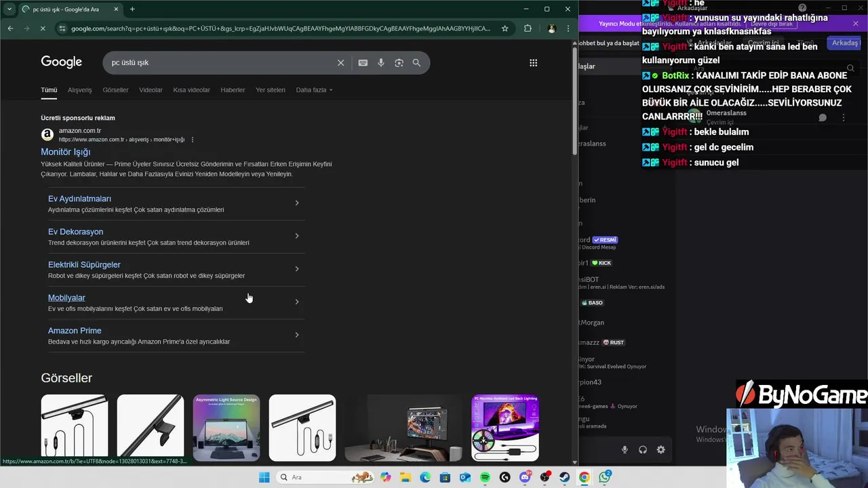View site information icon in address bar

pos(62,28)
